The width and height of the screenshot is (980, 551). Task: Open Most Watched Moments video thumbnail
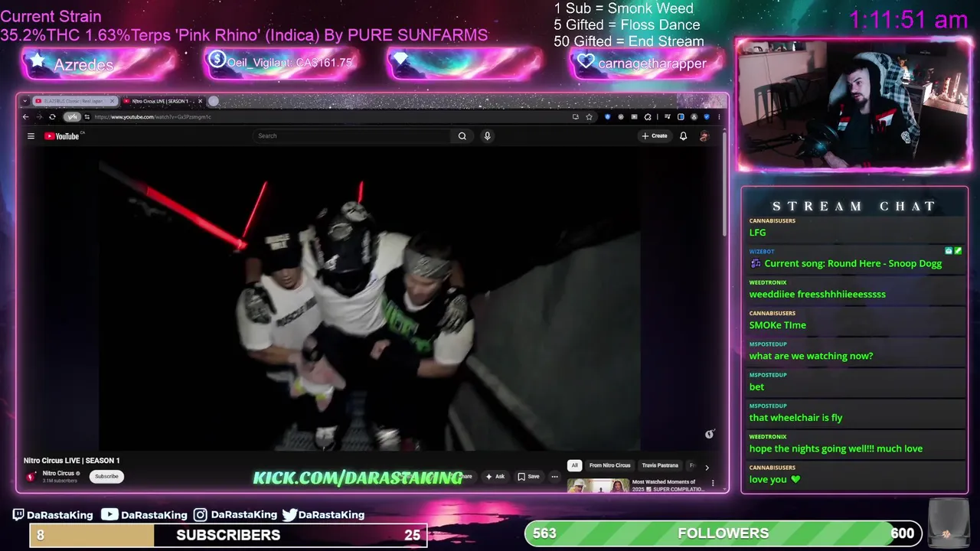point(598,486)
